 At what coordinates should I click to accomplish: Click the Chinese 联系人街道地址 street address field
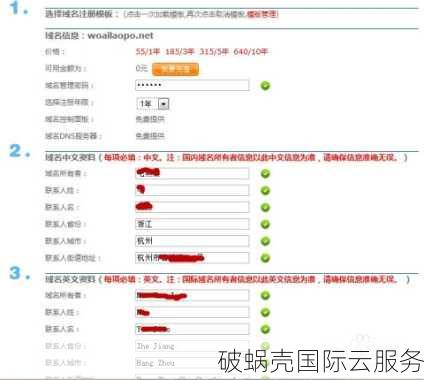click(x=192, y=258)
